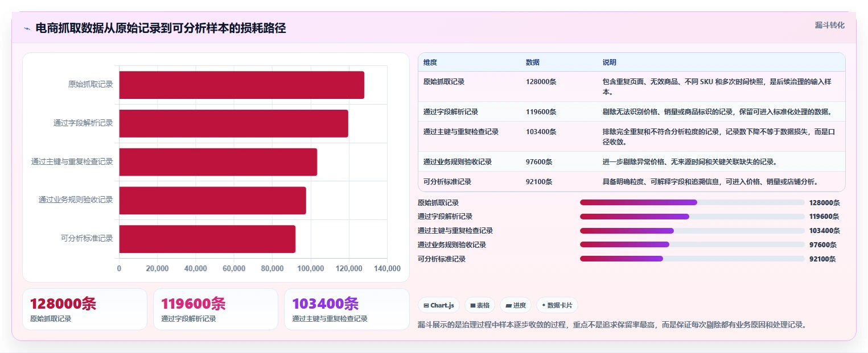
Task: Click the 通过主键与重复检查记录 progress bar
Action: tap(692, 231)
